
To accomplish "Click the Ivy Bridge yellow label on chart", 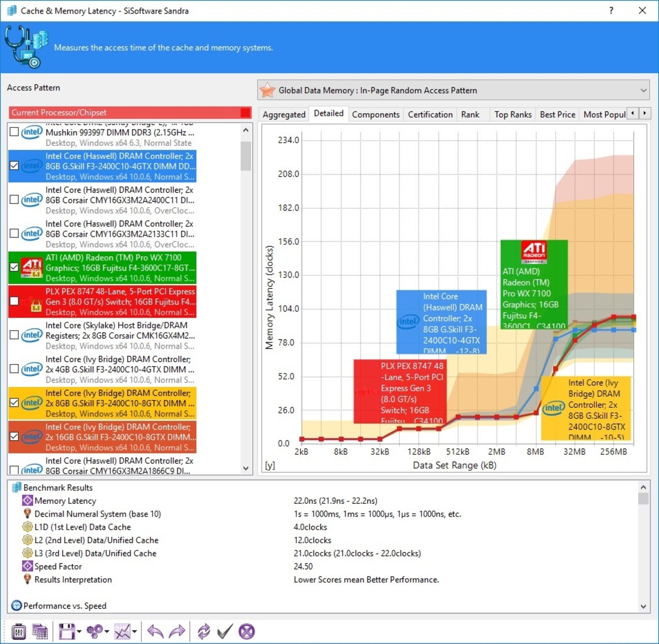I will click(586, 408).
